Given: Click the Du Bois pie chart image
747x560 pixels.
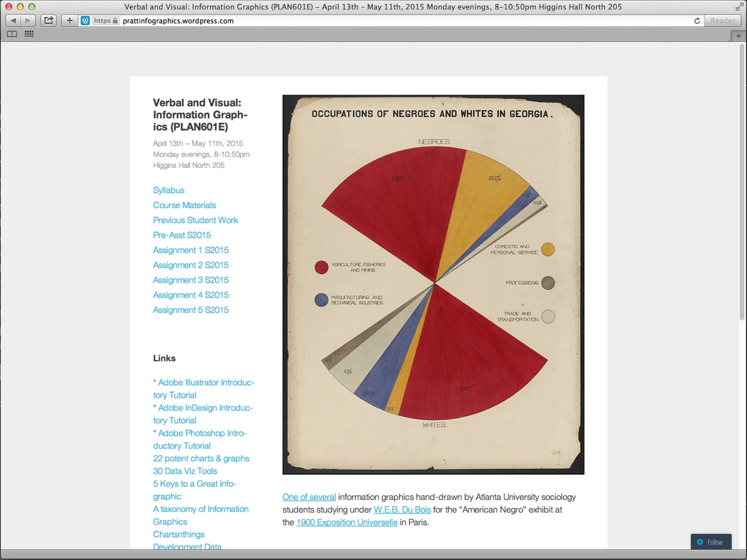Looking at the screenshot, I should coord(433,285).
